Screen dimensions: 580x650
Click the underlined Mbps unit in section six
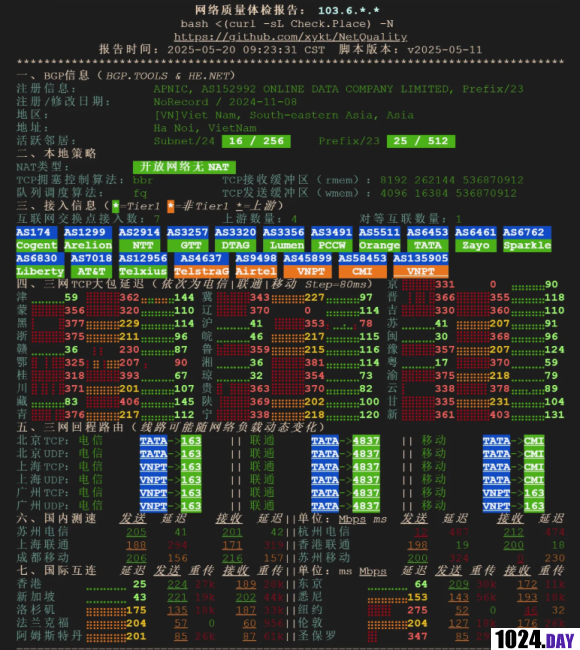352,519
